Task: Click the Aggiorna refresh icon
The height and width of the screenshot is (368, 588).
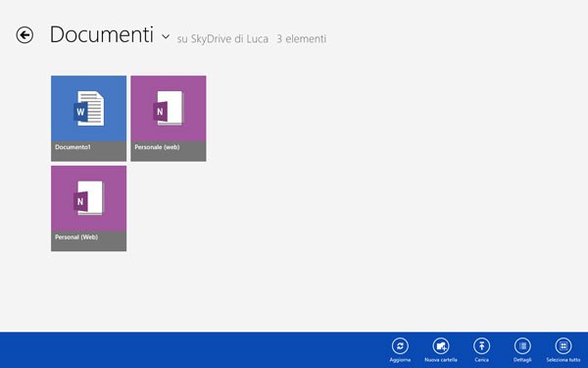Action: coord(400,345)
